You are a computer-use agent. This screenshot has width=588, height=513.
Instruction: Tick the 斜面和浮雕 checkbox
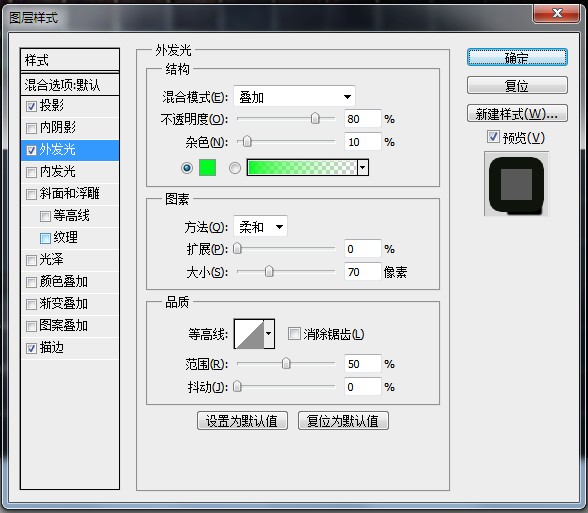(31, 194)
